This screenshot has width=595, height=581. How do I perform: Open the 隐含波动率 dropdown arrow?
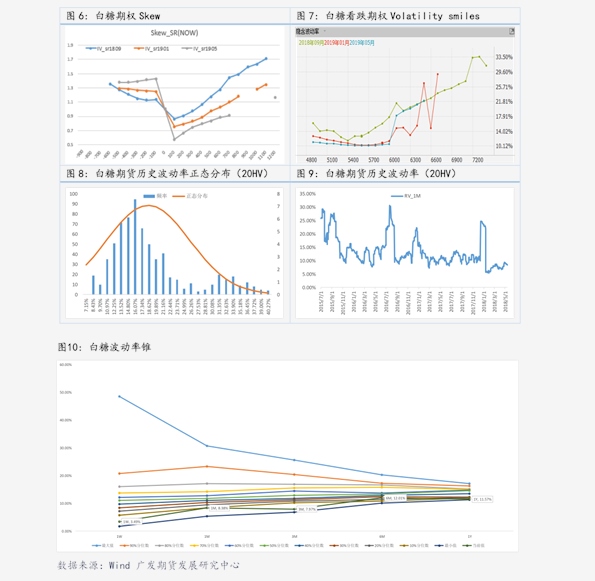click(x=324, y=31)
